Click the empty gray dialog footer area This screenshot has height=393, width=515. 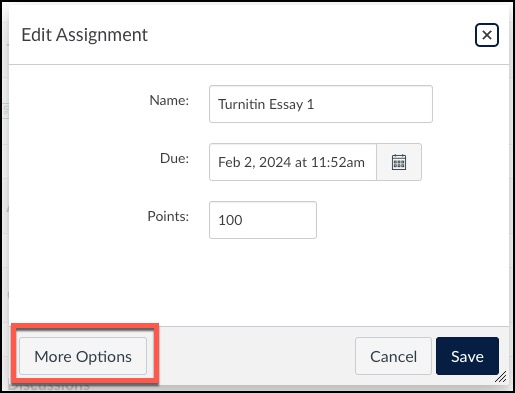251,356
